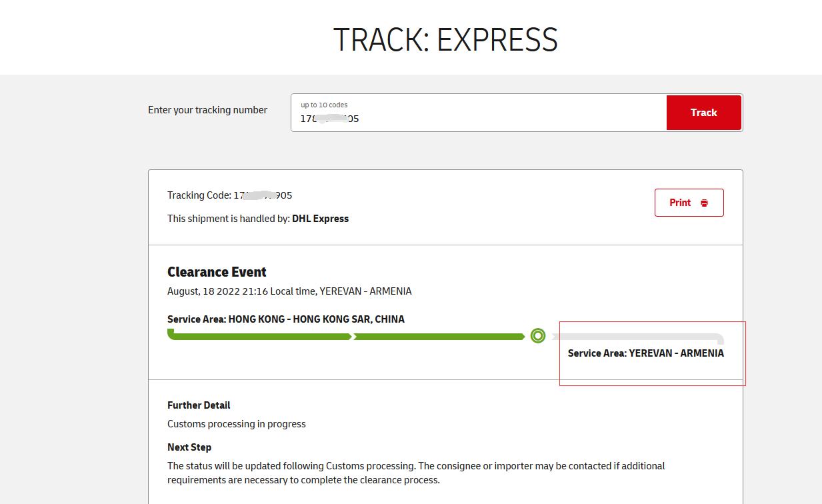Click the 'up to 10 codes' hint
Viewport: 822px width, 504px height.
[x=324, y=105]
